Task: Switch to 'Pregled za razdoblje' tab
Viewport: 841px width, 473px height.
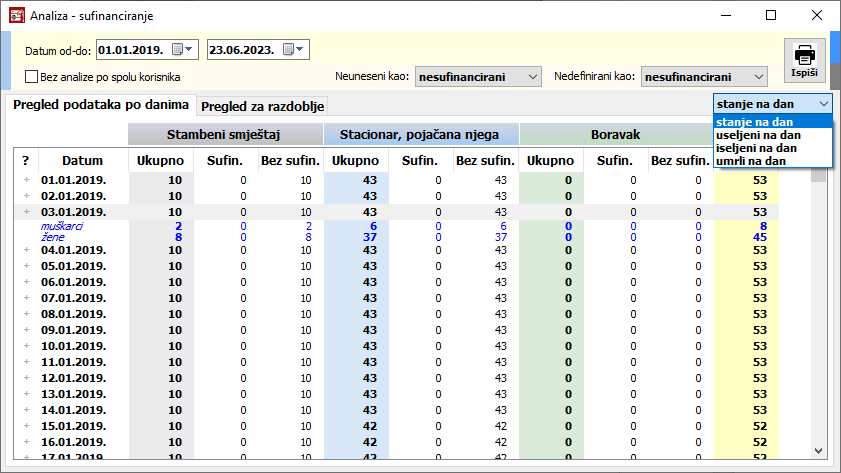Action: [x=264, y=106]
